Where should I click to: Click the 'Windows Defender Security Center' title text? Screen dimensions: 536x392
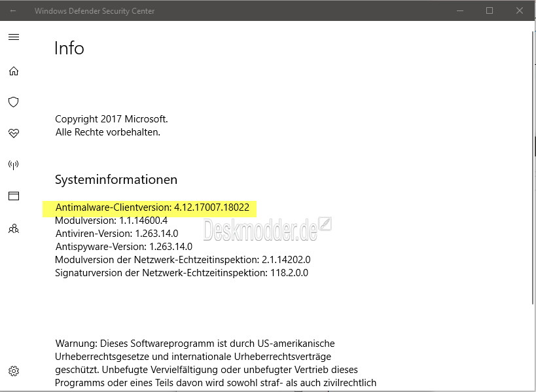pos(94,11)
